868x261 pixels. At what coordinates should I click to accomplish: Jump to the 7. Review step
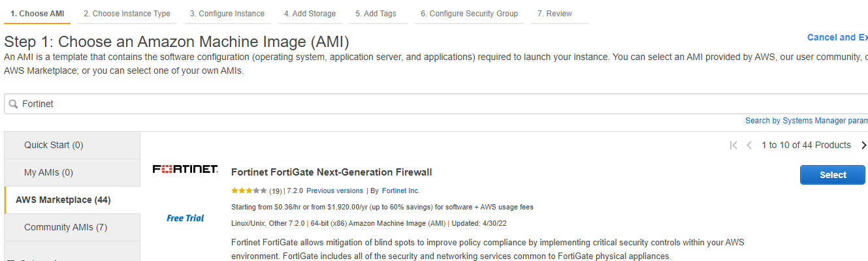click(x=555, y=13)
